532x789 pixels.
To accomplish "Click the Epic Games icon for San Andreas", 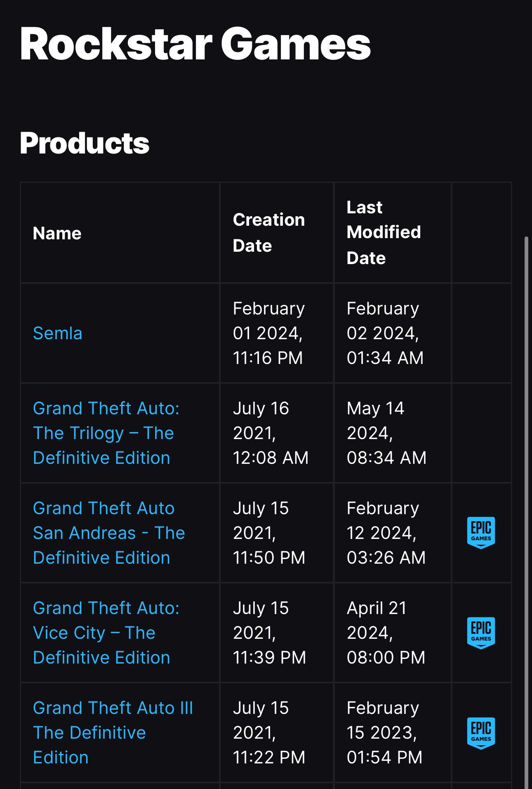I will [481, 533].
